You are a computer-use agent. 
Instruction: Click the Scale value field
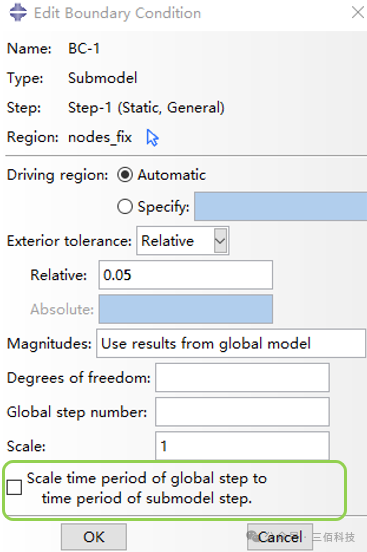[x=242, y=446]
